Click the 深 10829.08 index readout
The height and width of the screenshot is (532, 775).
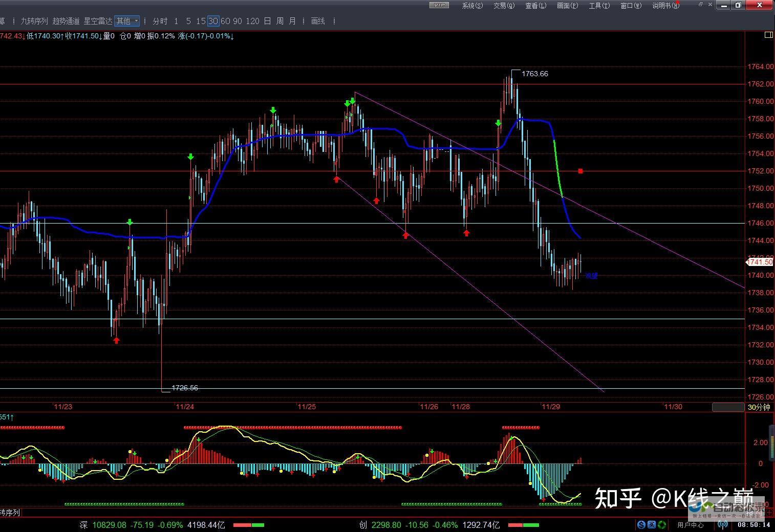(103, 525)
